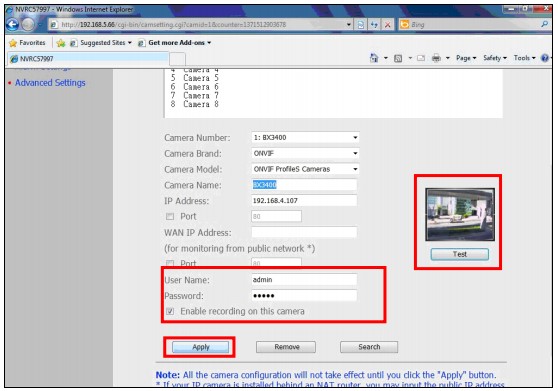Click the Read Mail icon
The image size is (558, 391).
(421, 58)
